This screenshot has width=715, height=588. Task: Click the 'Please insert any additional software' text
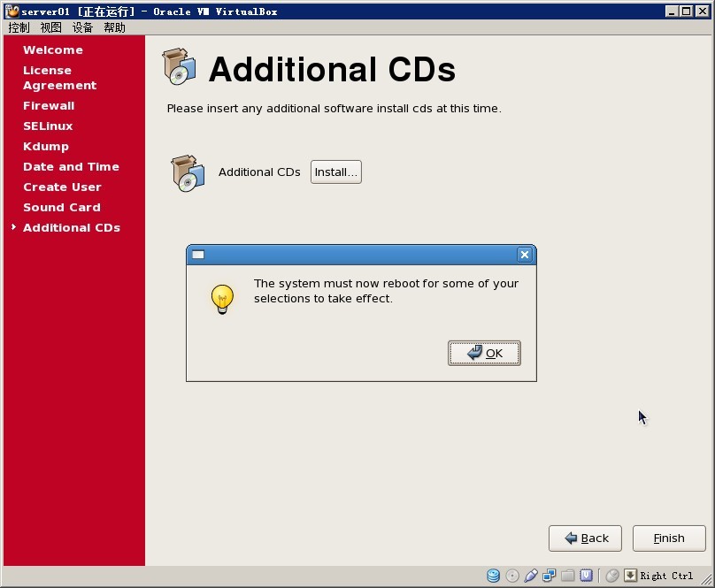(x=334, y=109)
